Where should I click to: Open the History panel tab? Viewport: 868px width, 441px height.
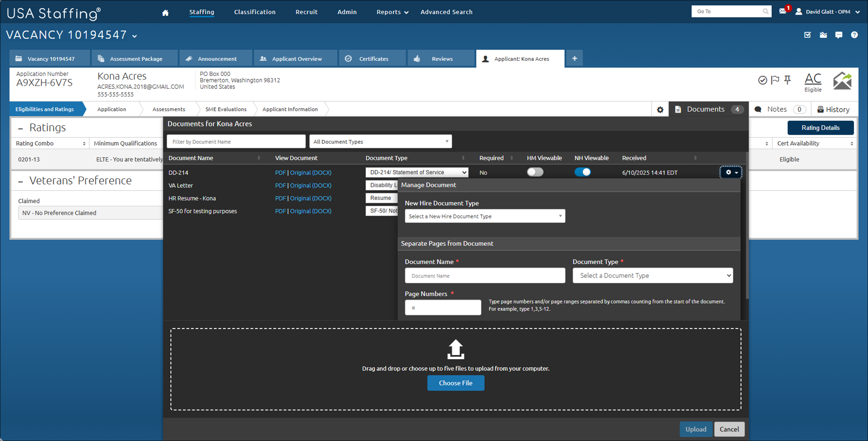coord(833,109)
